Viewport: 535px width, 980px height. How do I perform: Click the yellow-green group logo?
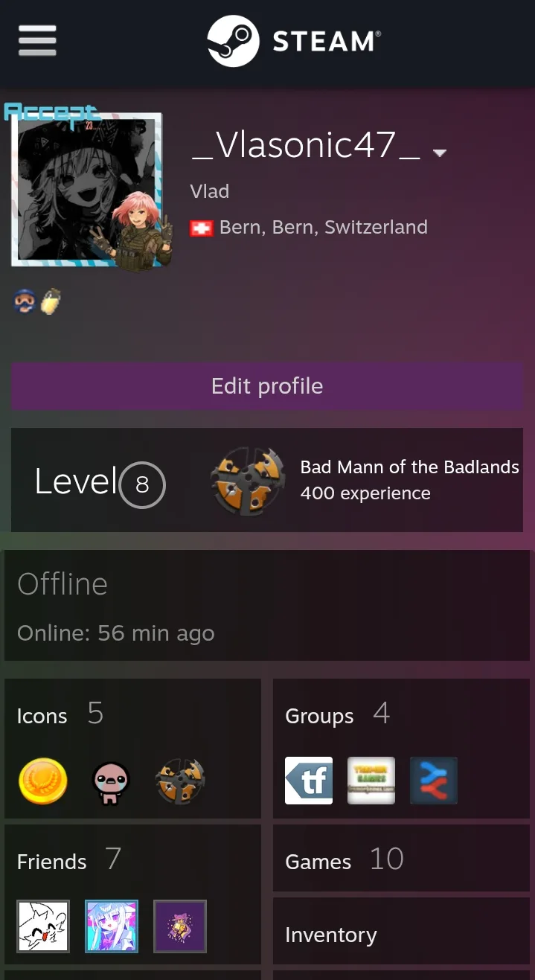click(x=371, y=781)
